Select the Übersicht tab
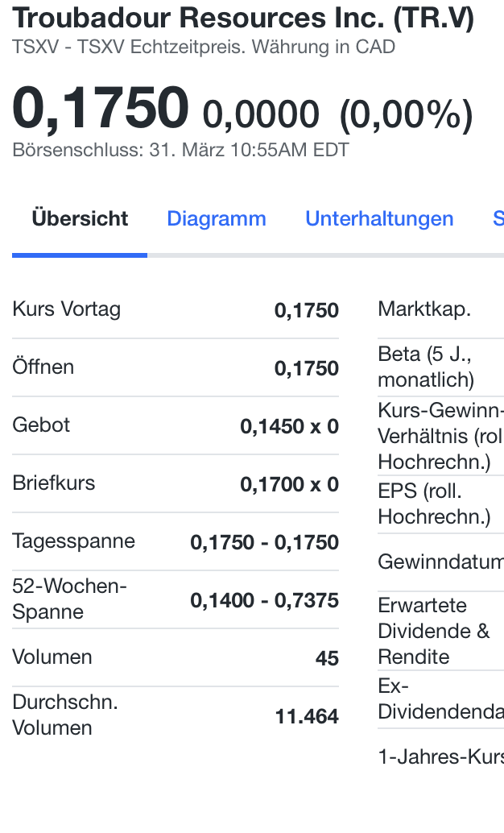This screenshot has width=504, height=833. (x=79, y=218)
